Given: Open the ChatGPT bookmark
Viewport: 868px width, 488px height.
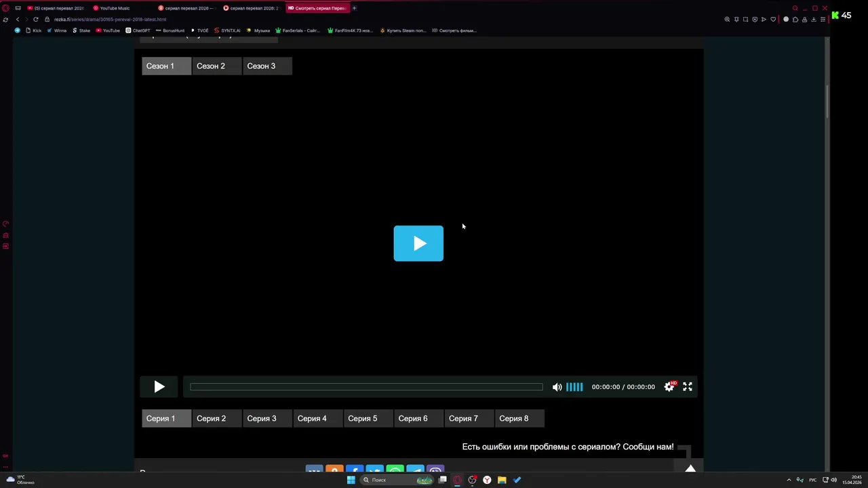Looking at the screenshot, I should [138, 30].
